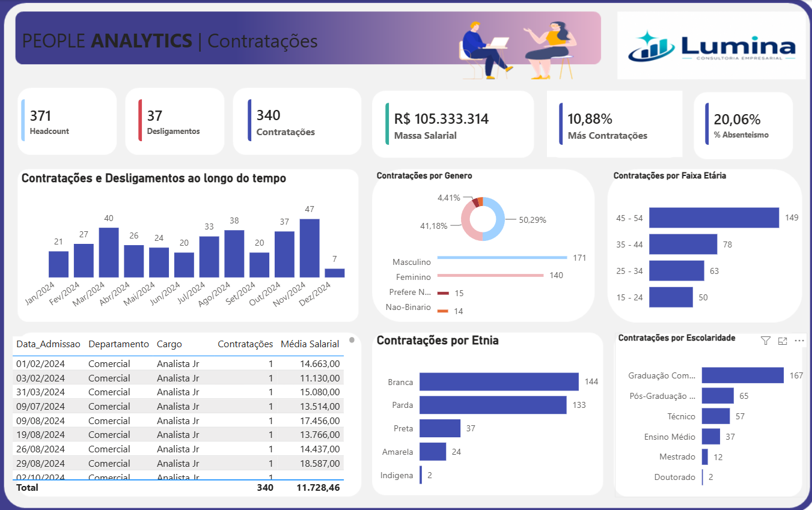Click the Contratações column header in the table
The height and width of the screenshot is (510, 812).
pyautogui.click(x=245, y=344)
